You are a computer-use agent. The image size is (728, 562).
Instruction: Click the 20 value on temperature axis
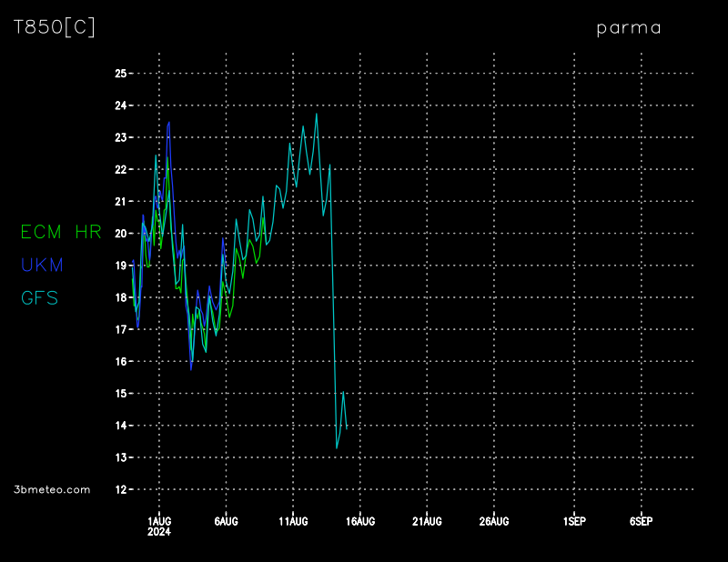point(119,234)
